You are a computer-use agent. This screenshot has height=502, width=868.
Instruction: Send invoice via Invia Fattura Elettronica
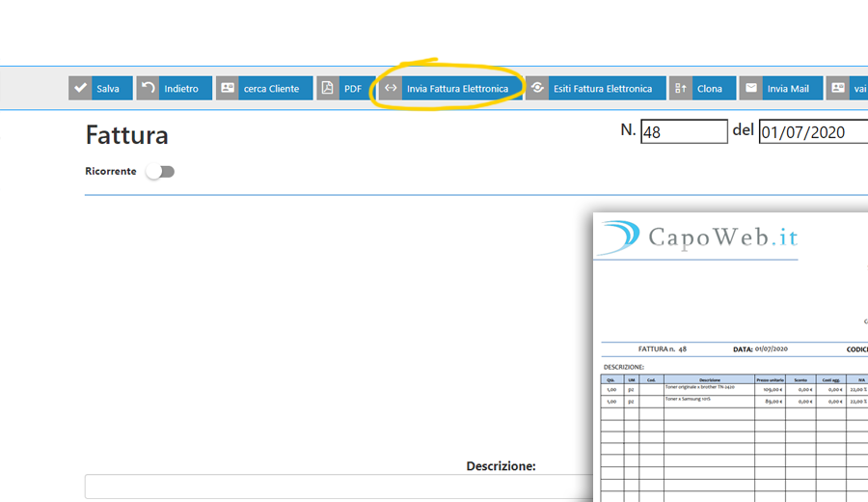(x=457, y=89)
